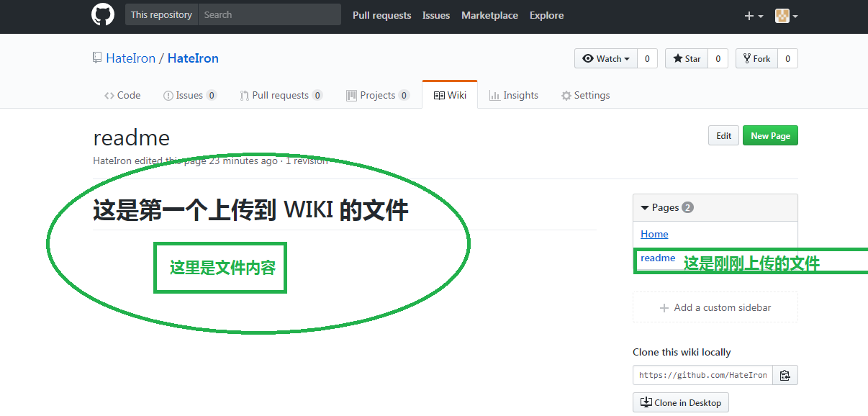This screenshot has height=416, width=868.
Task: Star the repository via the star icon
Action: [676, 58]
